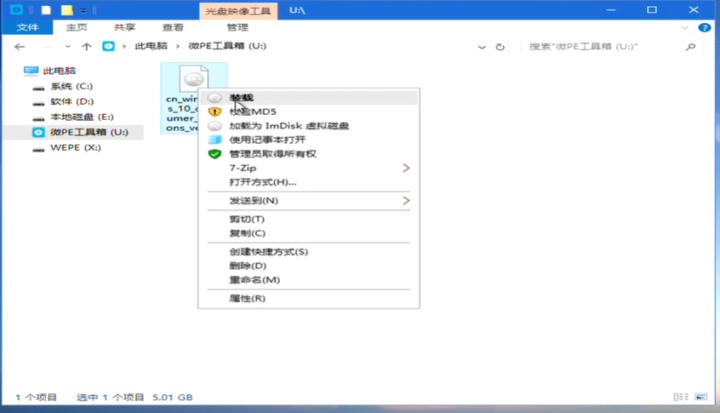Choose 重命名(M) in context menu

[309, 280]
